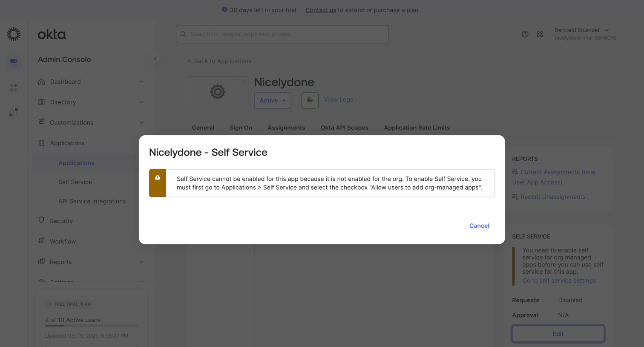Click the Workflow icon in the sidebar
Image resolution: width=644 pixels, height=347 pixels.
[41, 241]
